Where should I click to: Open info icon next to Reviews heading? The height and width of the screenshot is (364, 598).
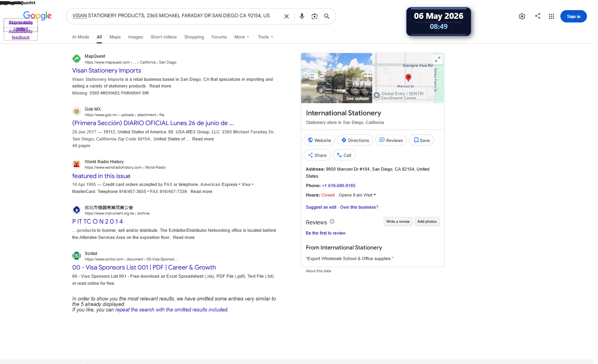click(332, 222)
